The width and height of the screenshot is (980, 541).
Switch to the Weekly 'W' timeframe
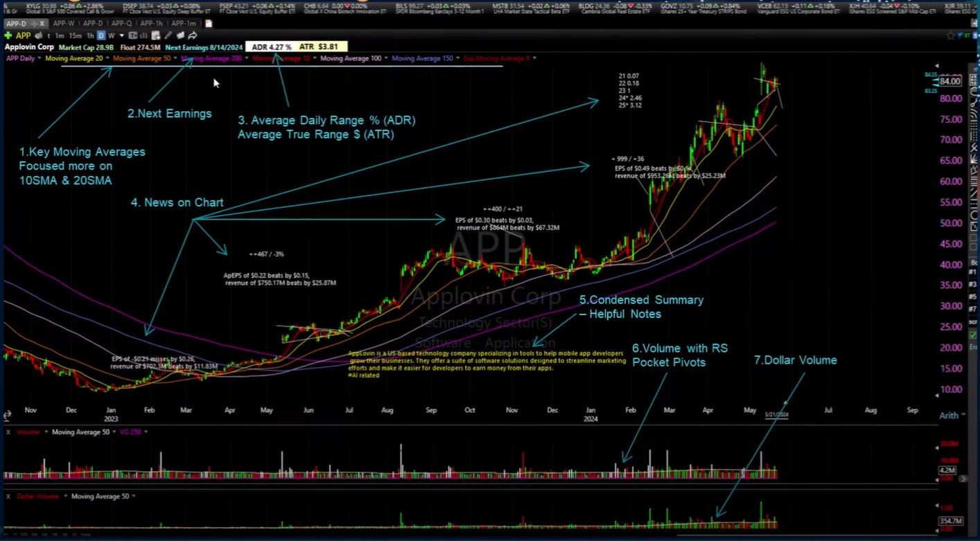(111, 36)
